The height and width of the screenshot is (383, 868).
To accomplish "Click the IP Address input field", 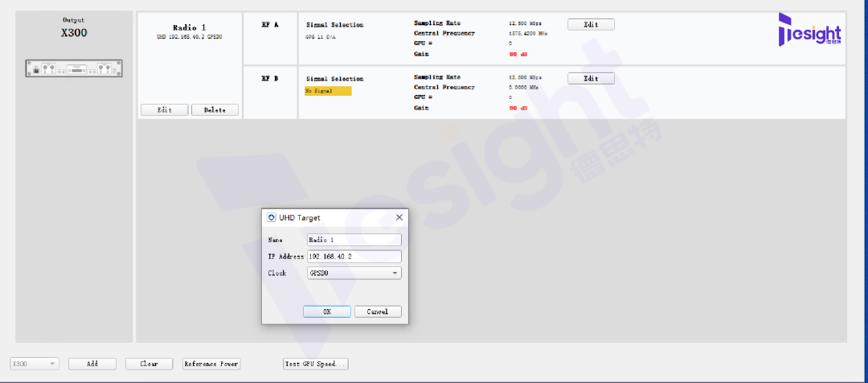I will (354, 257).
